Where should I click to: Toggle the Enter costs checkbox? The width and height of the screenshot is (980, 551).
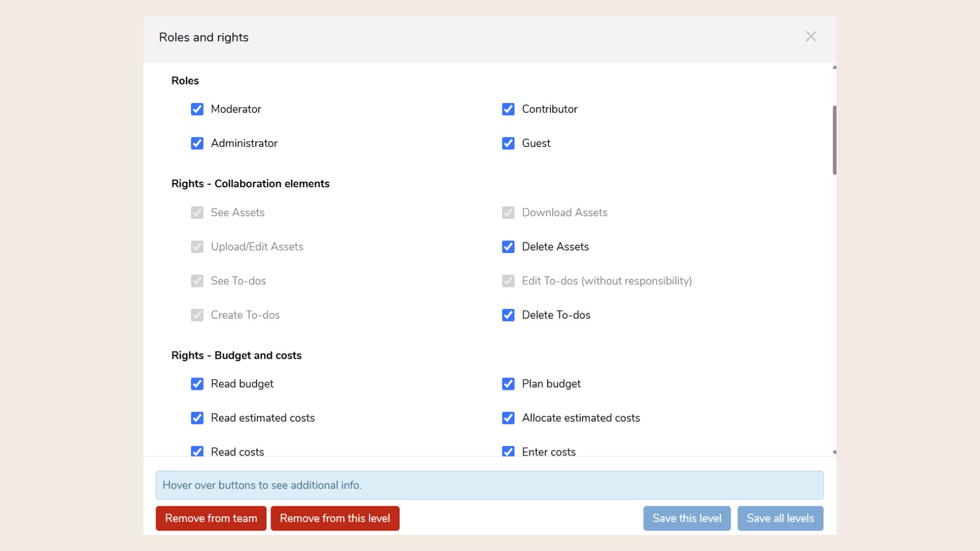[508, 451]
